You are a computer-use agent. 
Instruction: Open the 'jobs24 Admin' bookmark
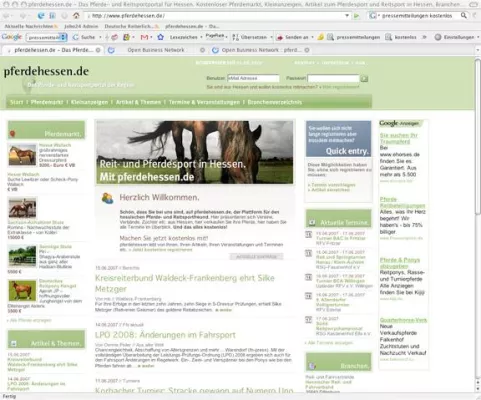(81, 26)
